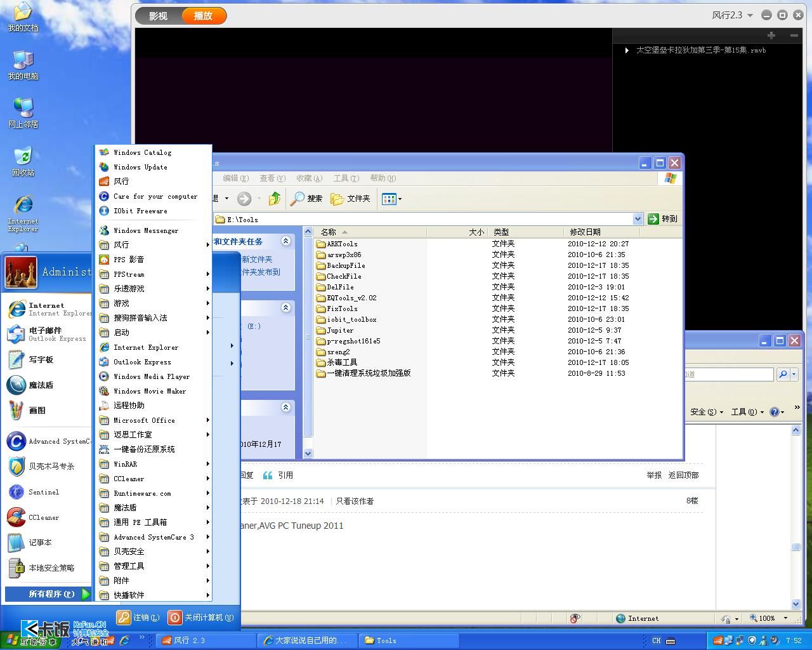
Task: Collapse the 文件和文件夹任务 panel
Action: (x=286, y=241)
